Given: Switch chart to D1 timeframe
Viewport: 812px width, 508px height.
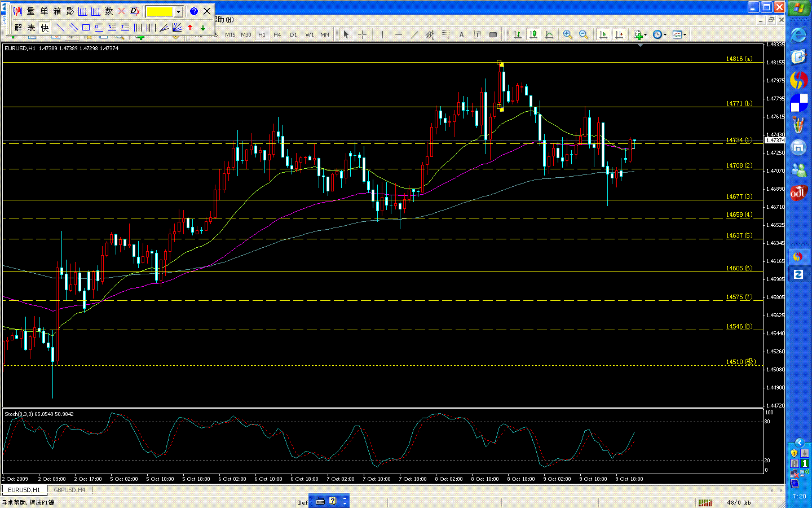Looking at the screenshot, I should coord(293,35).
